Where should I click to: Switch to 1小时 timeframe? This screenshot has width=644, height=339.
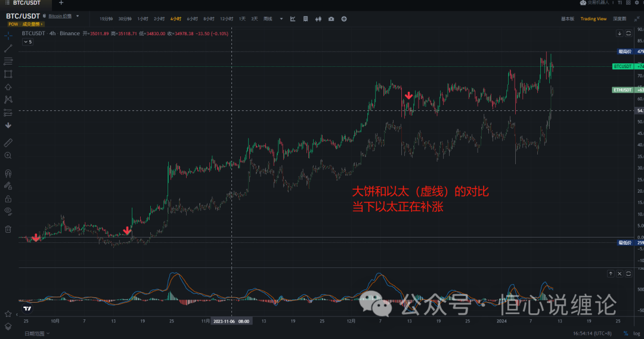pos(143,19)
